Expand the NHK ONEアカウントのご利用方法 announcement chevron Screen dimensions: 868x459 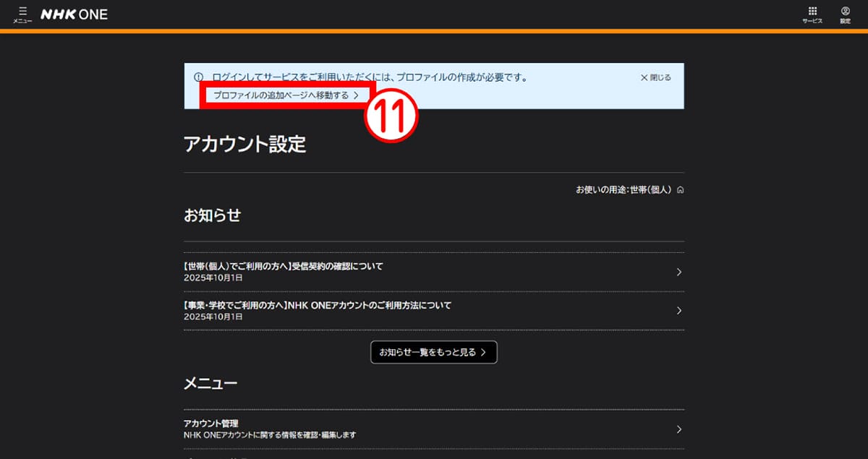pos(678,310)
